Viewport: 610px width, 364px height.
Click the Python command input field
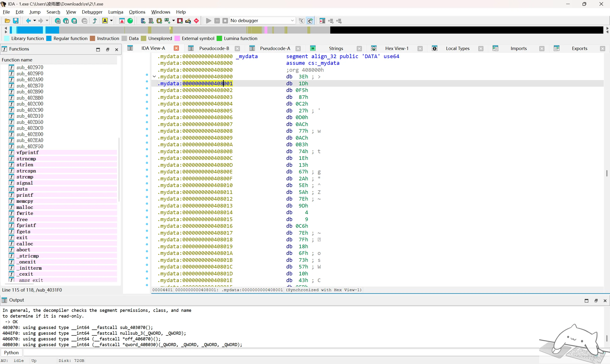tap(281, 353)
